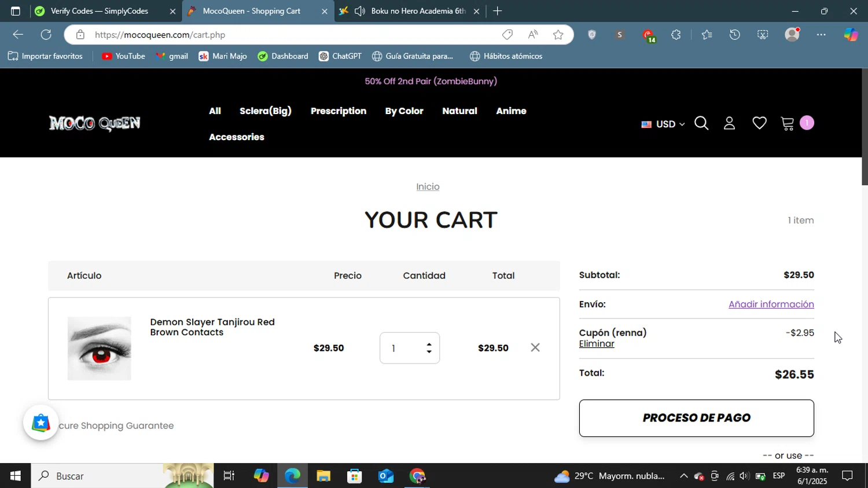Click the 50% Off 2nd Pair banner

[x=431, y=82]
